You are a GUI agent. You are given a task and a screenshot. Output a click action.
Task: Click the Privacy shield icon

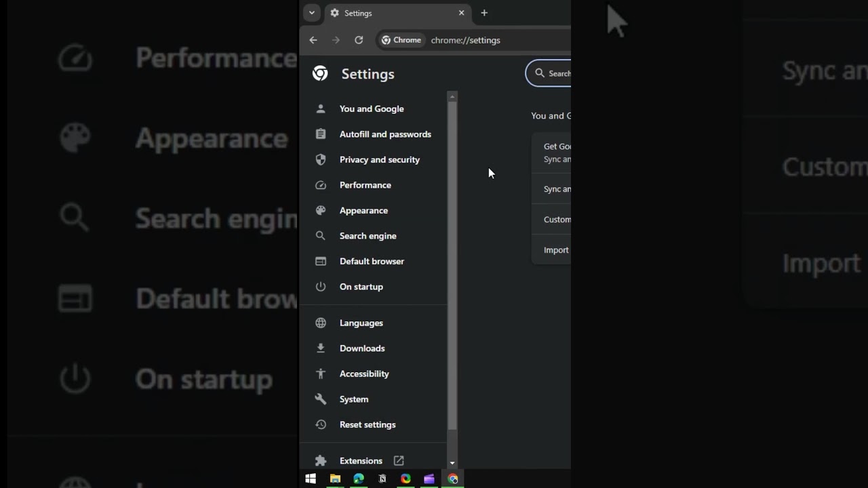point(321,159)
